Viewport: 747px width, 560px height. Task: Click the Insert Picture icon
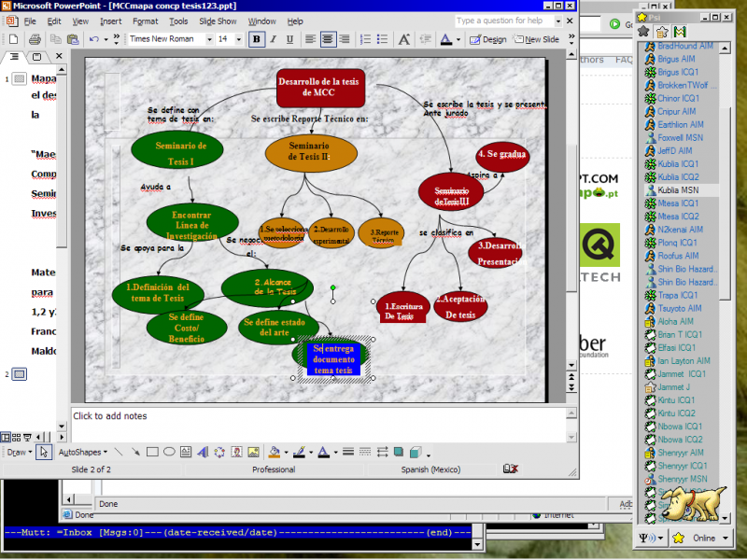[253, 452]
